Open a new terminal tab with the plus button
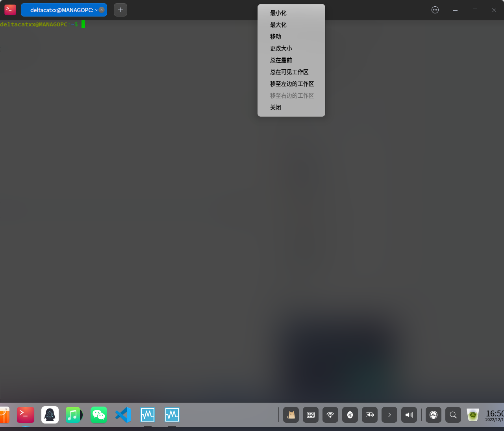Screen dimensions: 504x431 [120, 9]
